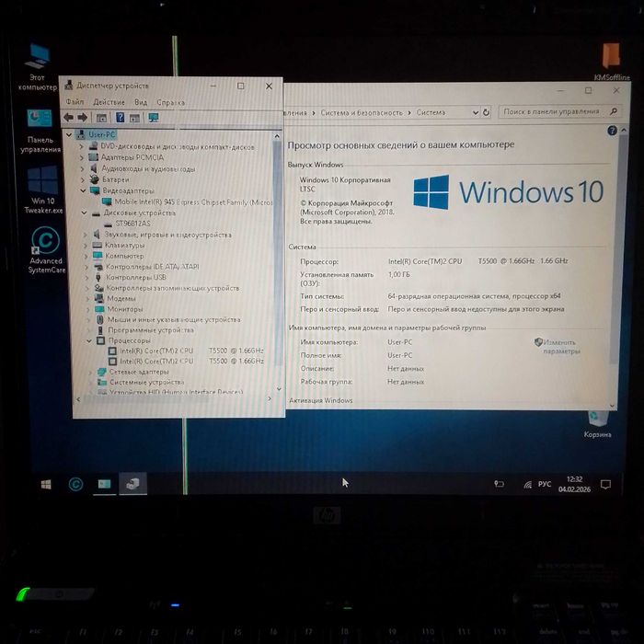Select Мониторы tree item
This screenshot has height=644, width=644.
click(120, 309)
